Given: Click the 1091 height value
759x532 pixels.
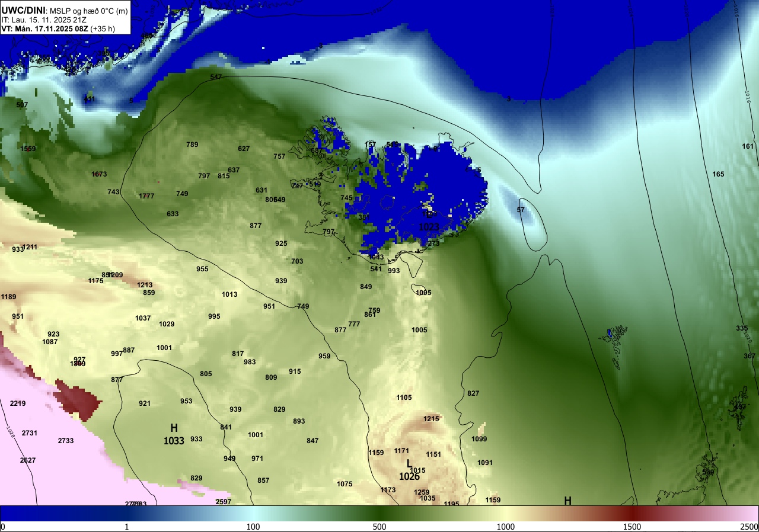Looking at the screenshot, I should click(485, 463).
